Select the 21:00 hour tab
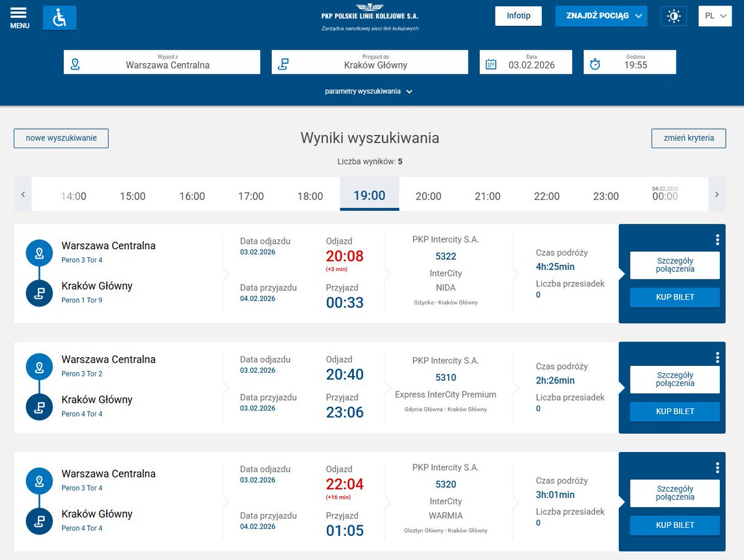The image size is (744, 560). (x=488, y=196)
